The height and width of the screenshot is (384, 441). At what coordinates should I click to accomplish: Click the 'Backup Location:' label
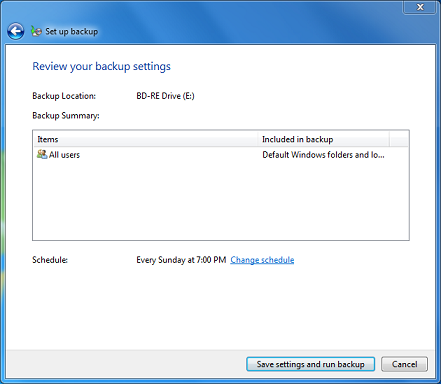[64, 96]
